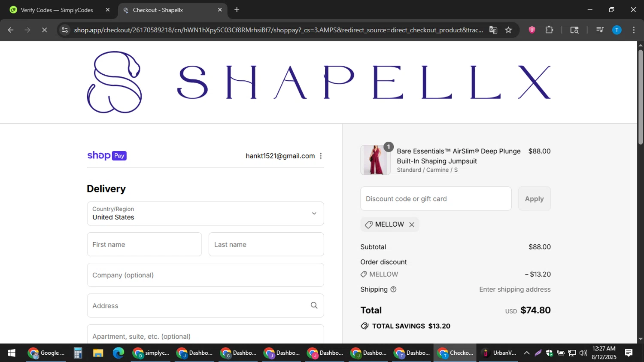Switch to UrbanV... taskbar window
This screenshot has width=644, height=362.
coord(499,353)
